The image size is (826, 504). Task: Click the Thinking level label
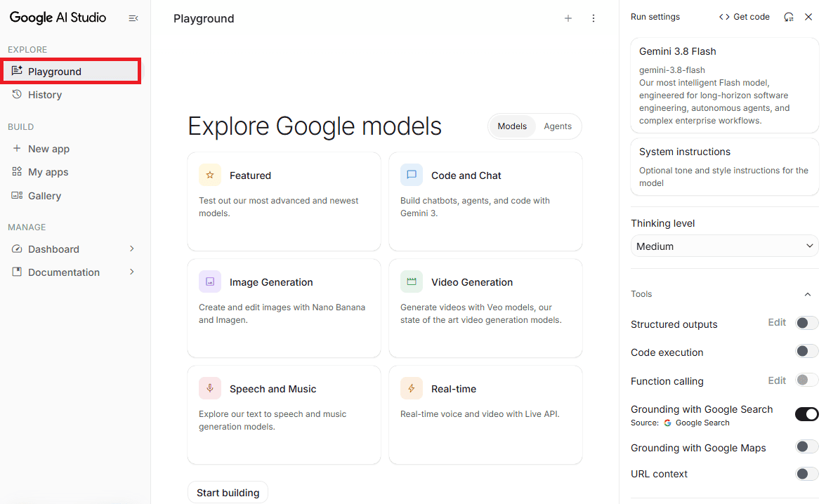pyautogui.click(x=663, y=223)
